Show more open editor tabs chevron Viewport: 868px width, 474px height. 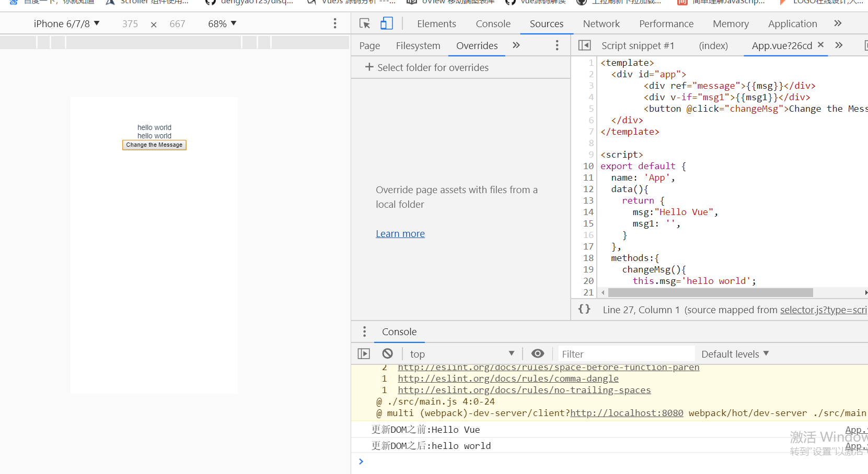pos(839,45)
